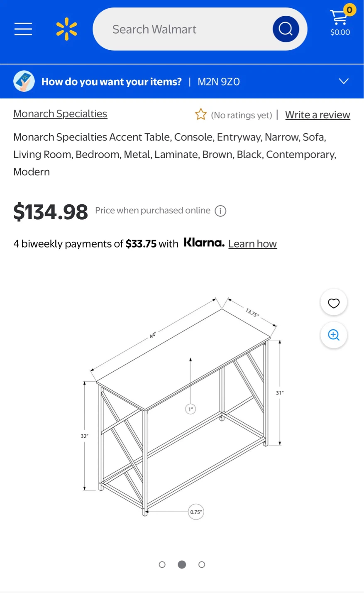Add item to favorites with heart icon
This screenshot has width=364, height=598.
click(334, 303)
